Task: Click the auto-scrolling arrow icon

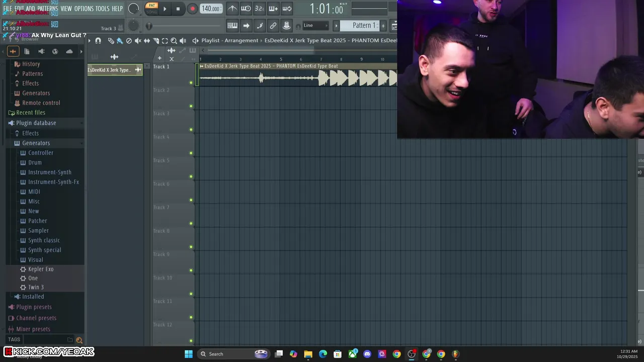Action: click(246, 26)
